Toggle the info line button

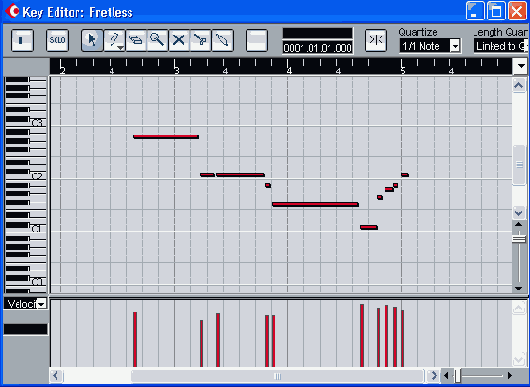coord(22,40)
